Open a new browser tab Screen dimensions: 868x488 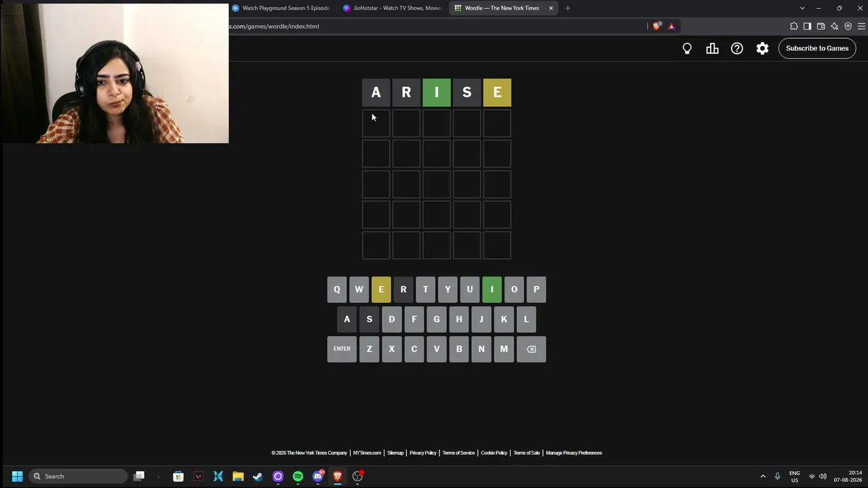click(x=568, y=8)
